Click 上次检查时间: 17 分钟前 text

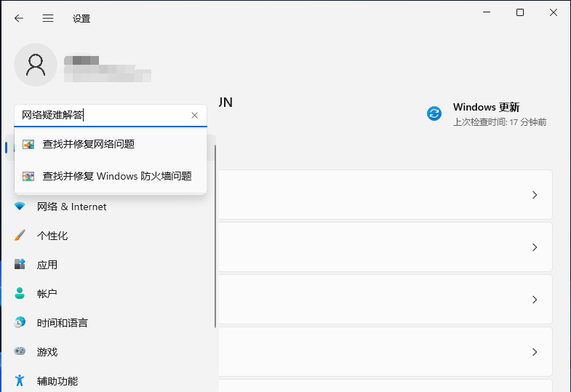(x=500, y=122)
